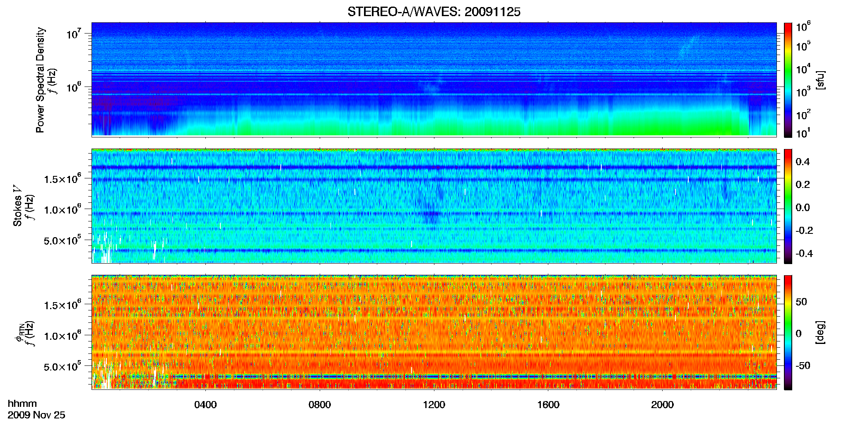Select the 1600 time tick label
The width and height of the screenshot is (868, 447).
(x=548, y=405)
